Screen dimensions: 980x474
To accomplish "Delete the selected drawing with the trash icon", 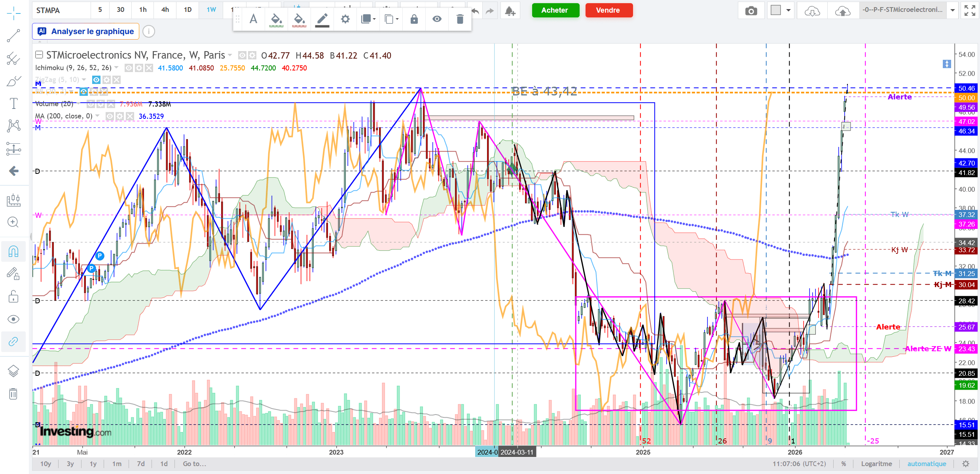I will 460,19.
